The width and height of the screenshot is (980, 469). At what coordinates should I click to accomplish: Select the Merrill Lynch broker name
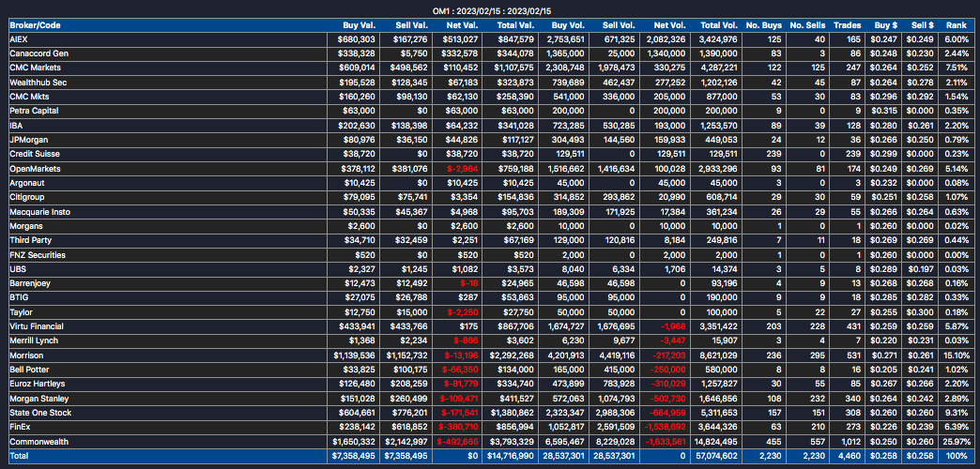pyautogui.click(x=33, y=341)
